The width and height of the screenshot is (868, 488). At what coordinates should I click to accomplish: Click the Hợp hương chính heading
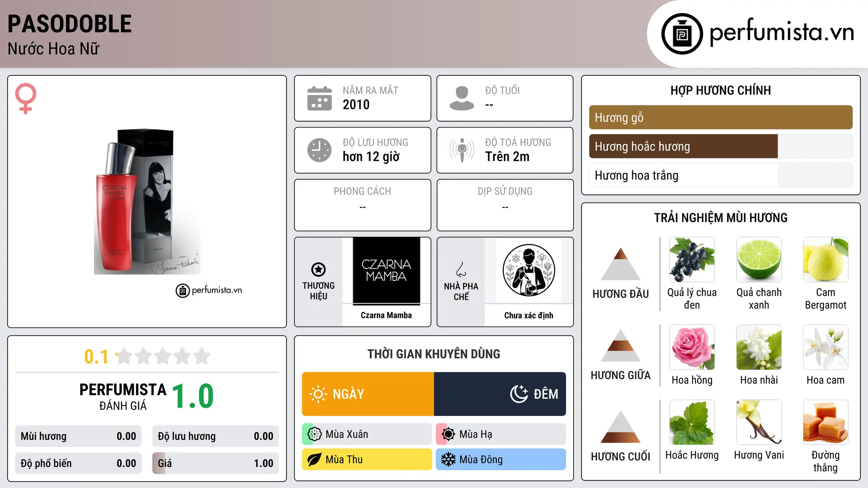[x=721, y=90]
